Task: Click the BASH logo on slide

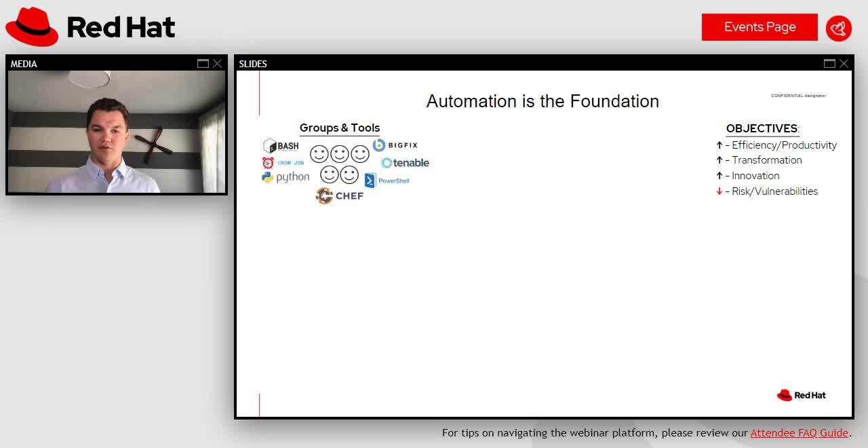Action: [x=281, y=146]
